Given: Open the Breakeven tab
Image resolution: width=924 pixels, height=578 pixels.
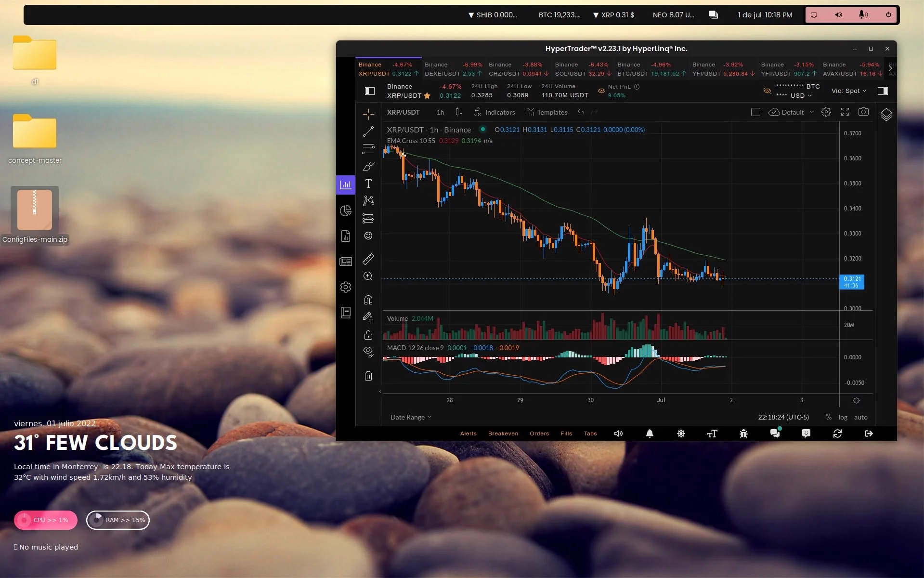Looking at the screenshot, I should coord(503,433).
